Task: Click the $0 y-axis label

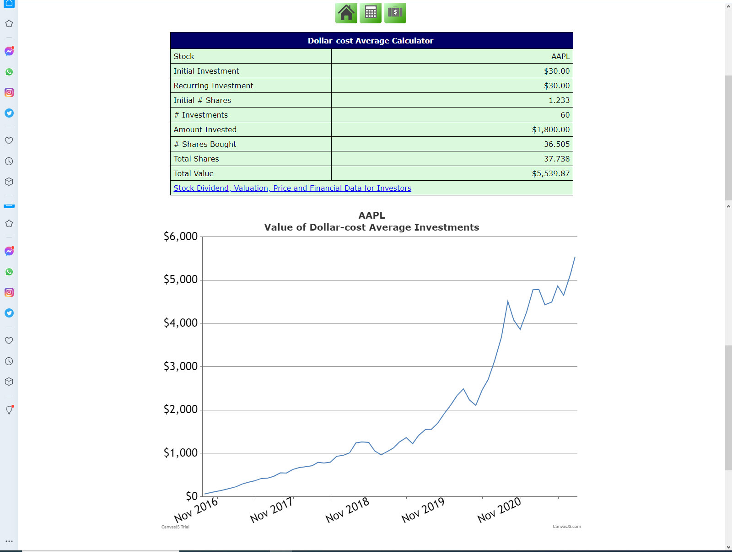Action: pyautogui.click(x=192, y=496)
